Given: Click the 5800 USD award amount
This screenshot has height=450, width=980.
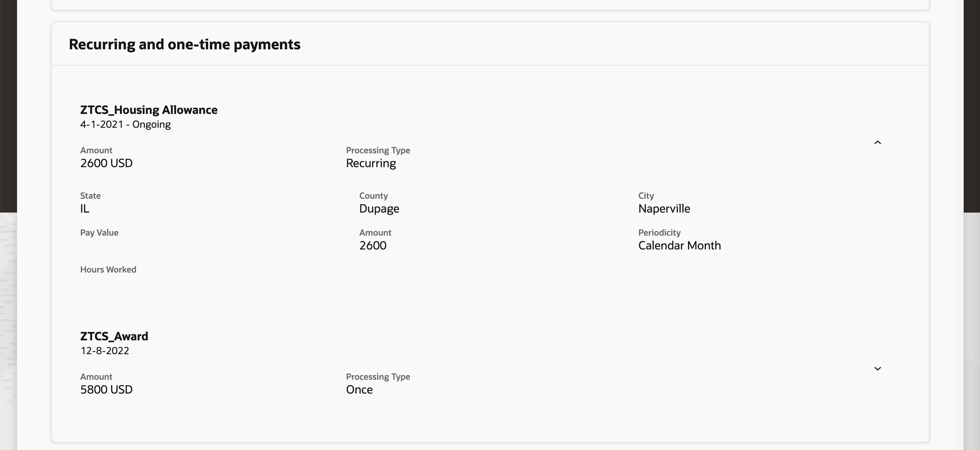Looking at the screenshot, I should [x=106, y=390].
